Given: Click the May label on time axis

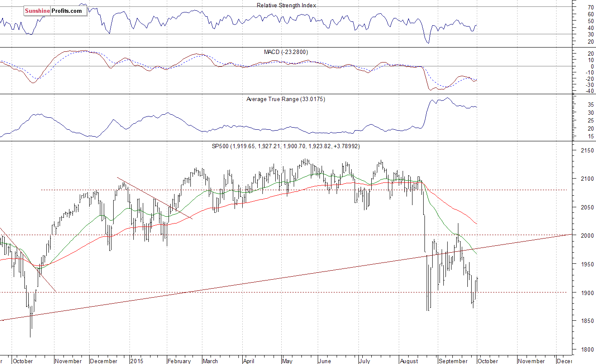Looking at the screenshot, I should tap(288, 361).
